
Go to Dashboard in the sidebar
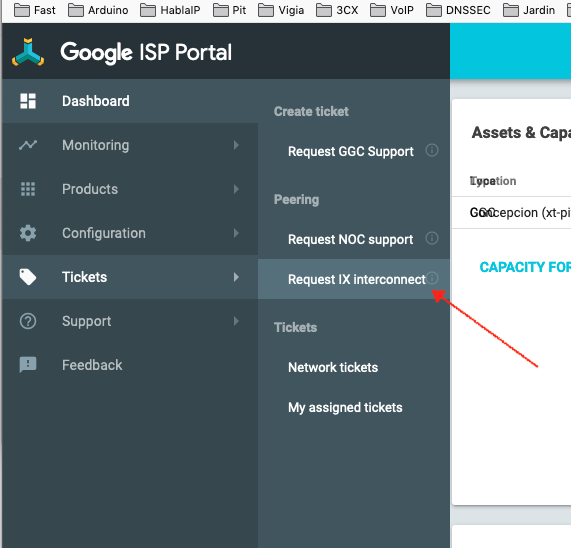point(130,101)
